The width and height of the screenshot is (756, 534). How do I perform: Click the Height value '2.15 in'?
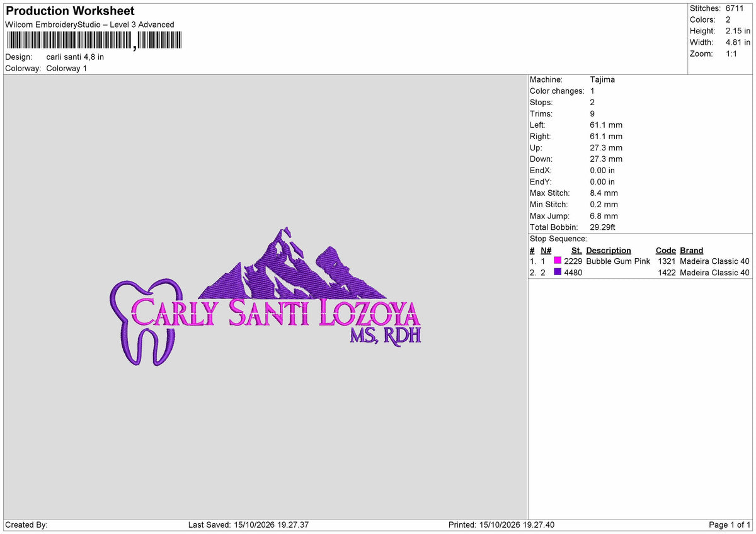pos(738,31)
